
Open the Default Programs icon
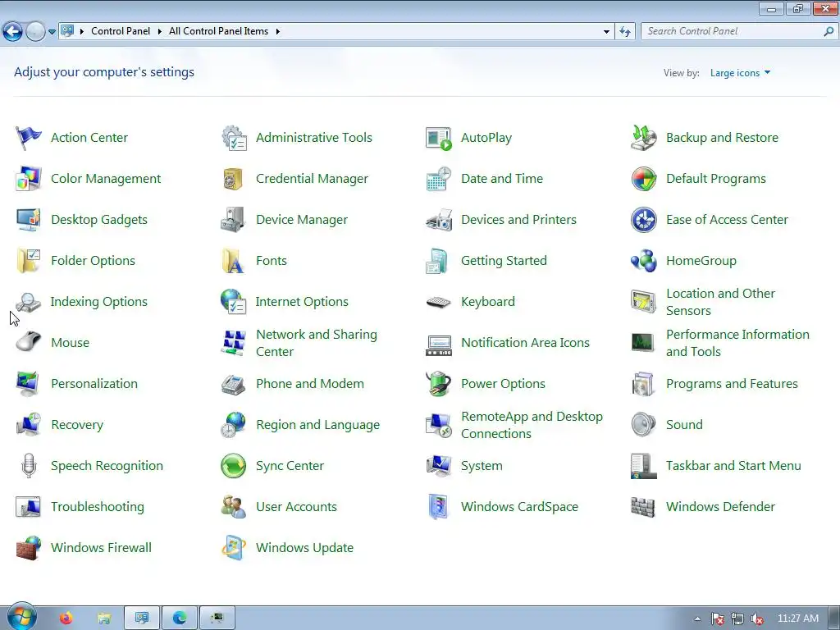pyautogui.click(x=643, y=179)
